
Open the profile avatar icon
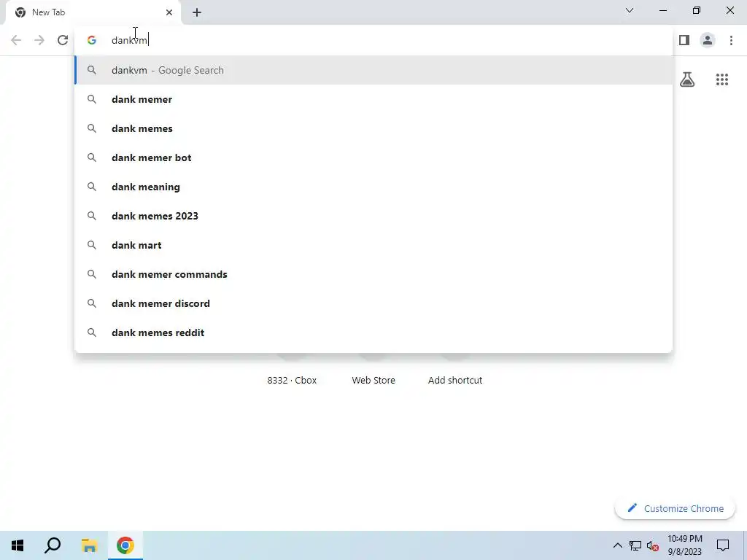[708, 40]
